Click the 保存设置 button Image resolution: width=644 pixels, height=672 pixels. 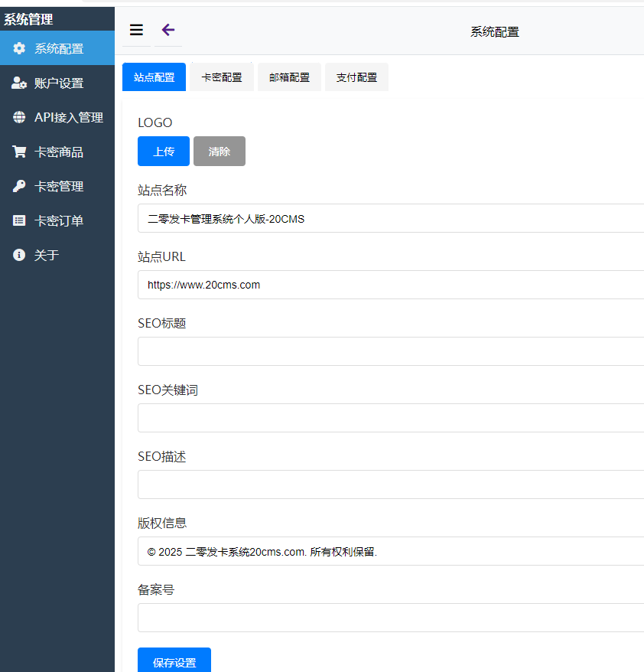174,661
